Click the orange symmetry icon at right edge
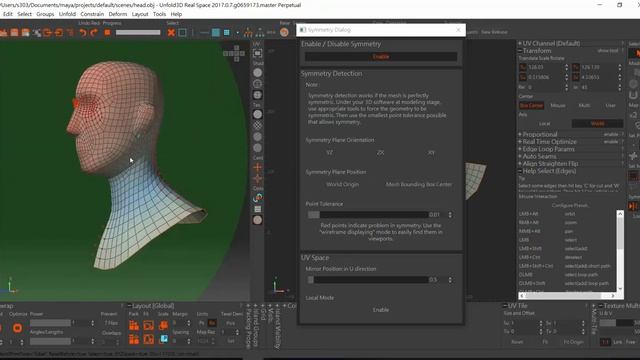640x360 pixels. point(633,206)
